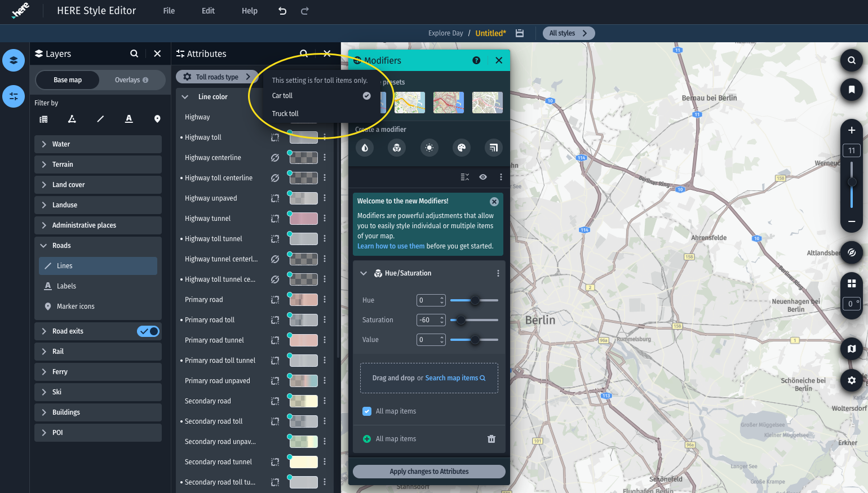The image size is (868, 493).
Task: Click Apply changes to Attributes button
Action: click(429, 472)
